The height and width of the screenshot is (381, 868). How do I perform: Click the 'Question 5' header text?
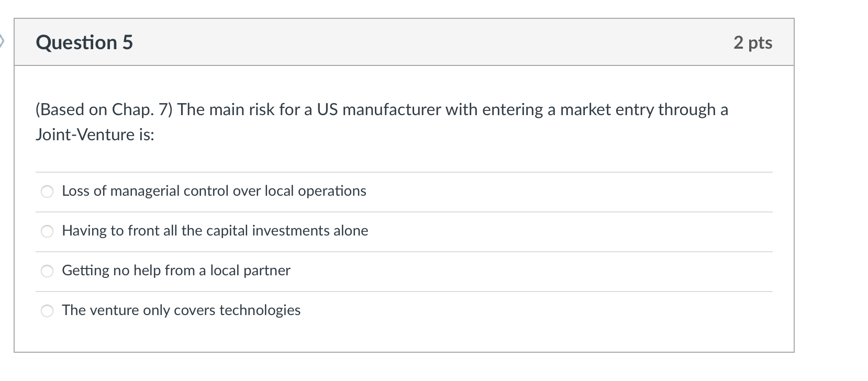pyautogui.click(x=84, y=42)
